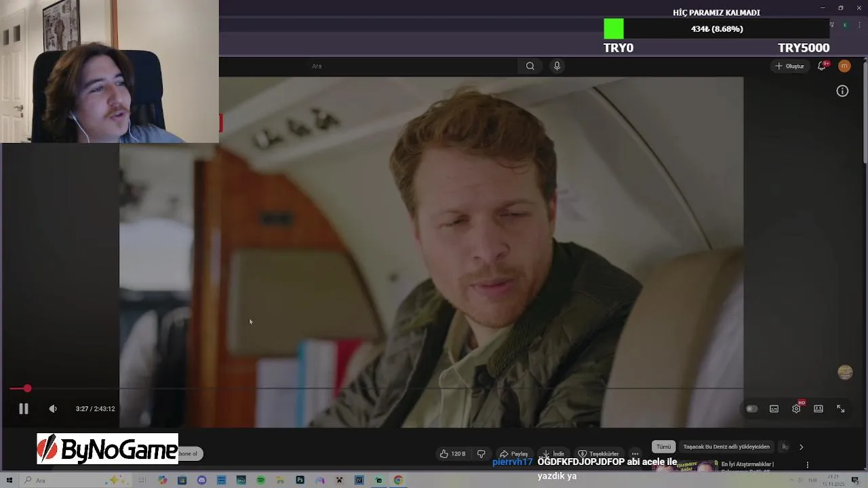Click the YouTube search magnifier icon
This screenshot has height=488, width=868.
click(x=530, y=66)
